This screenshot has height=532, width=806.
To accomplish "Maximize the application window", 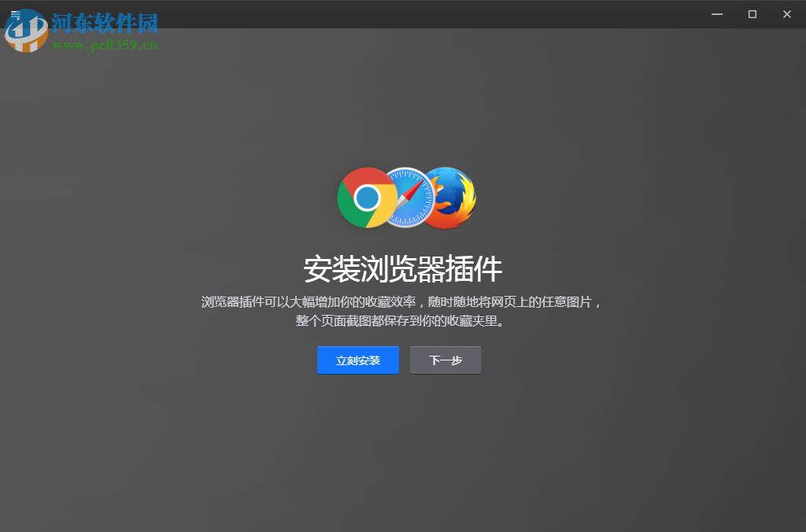I will coord(751,14).
